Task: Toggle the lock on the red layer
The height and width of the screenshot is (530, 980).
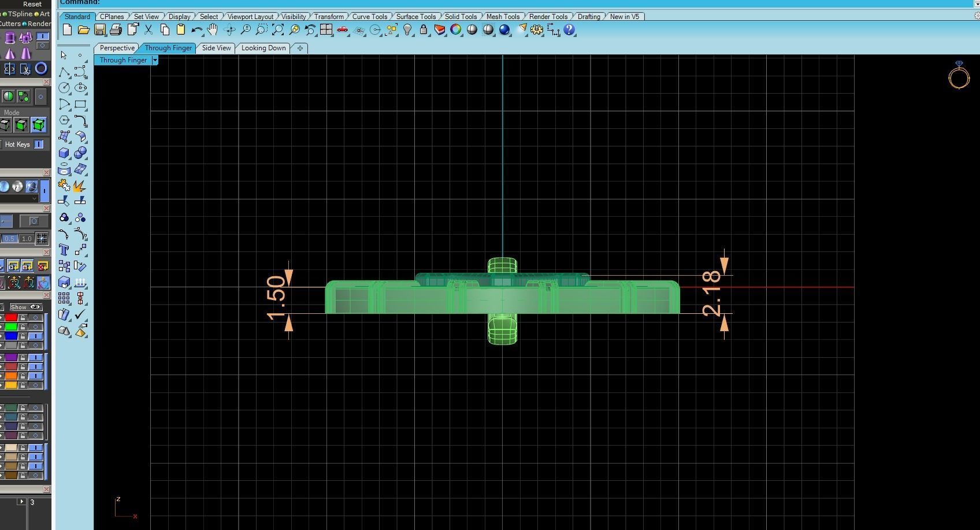Action: tap(23, 318)
